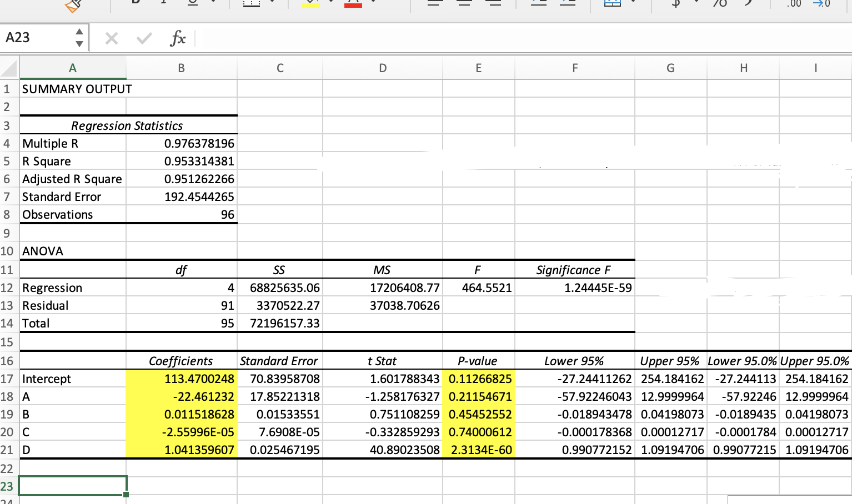This screenshot has width=852, height=504.
Task: Confirm entry with the checkmark button
Action: (144, 38)
